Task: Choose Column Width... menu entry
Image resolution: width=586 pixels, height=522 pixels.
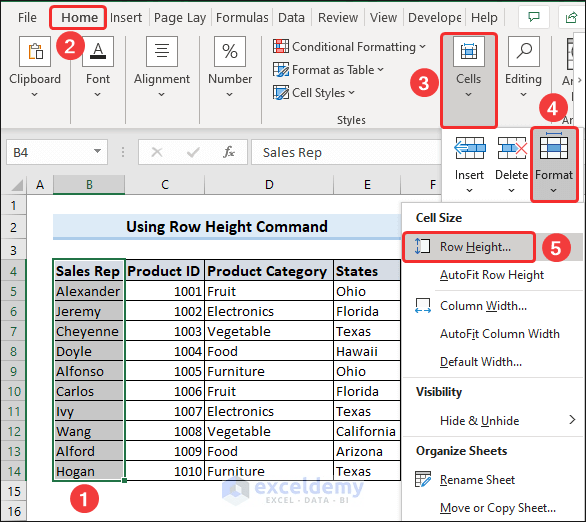Action: (484, 306)
